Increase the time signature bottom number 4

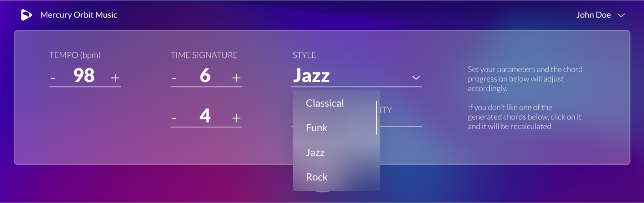(x=236, y=118)
